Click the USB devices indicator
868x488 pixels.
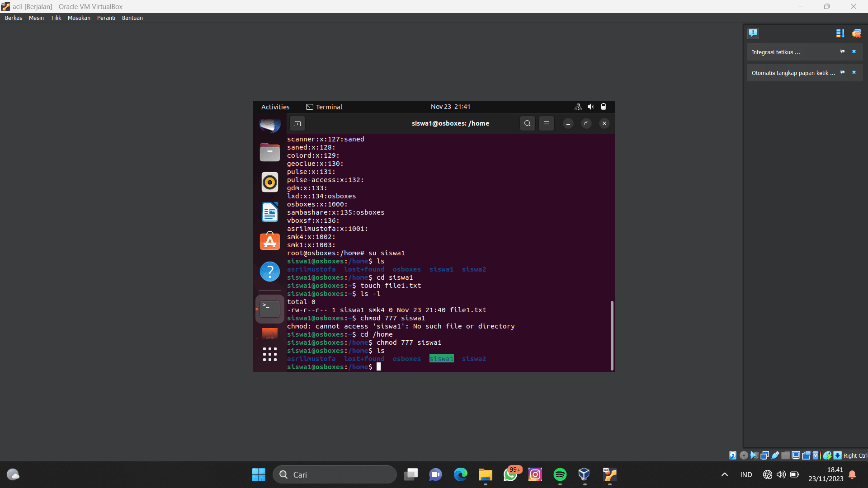(775, 455)
